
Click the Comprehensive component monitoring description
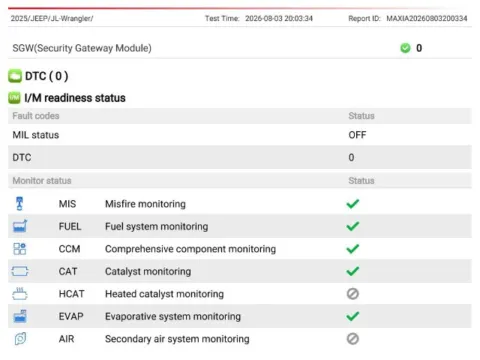point(190,249)
